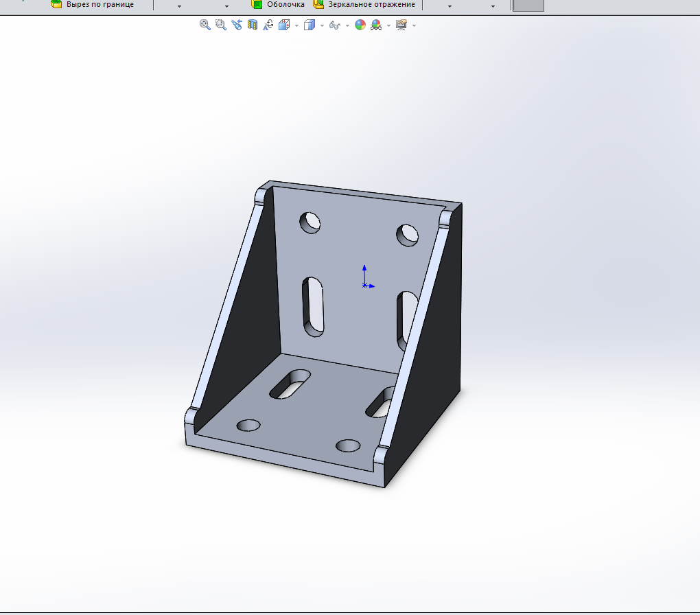Click the Previous View icon
Image resolution: width=700 pixels, height=615 pixels.
[237, 25]
